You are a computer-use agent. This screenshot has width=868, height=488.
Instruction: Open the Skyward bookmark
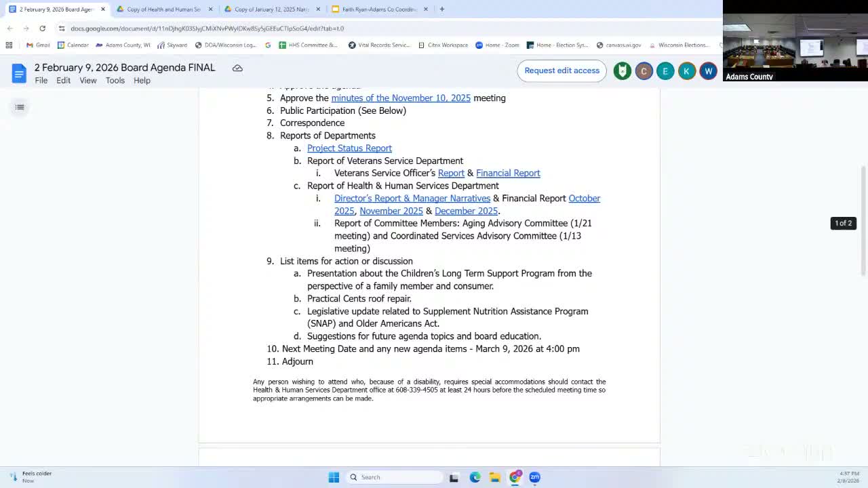point(172,45)
